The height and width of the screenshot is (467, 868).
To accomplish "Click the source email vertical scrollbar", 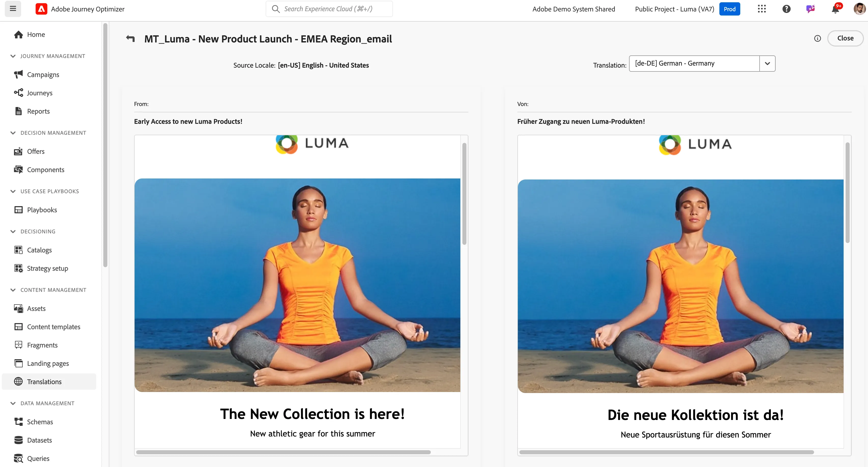I will tap(464, 194).
